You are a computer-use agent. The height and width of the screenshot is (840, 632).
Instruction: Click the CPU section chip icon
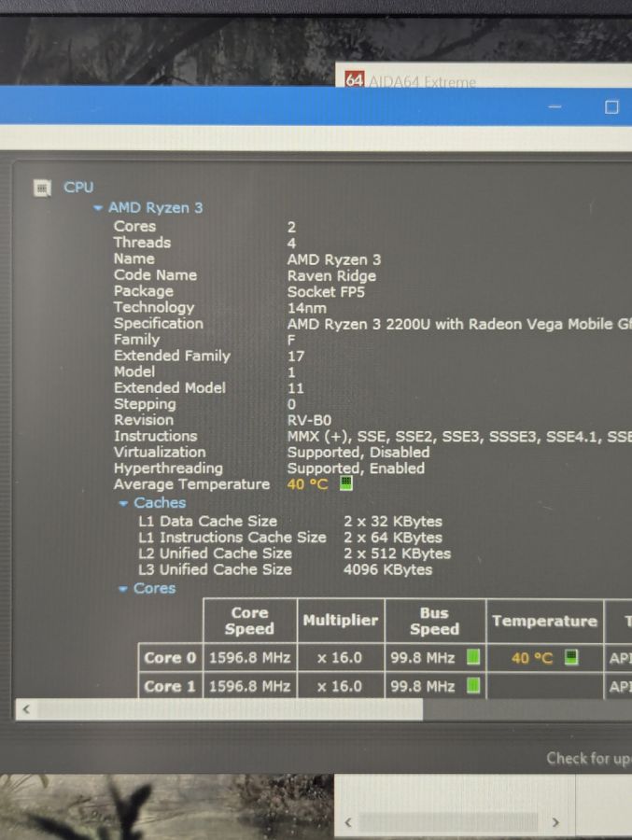tap(42, 188)
